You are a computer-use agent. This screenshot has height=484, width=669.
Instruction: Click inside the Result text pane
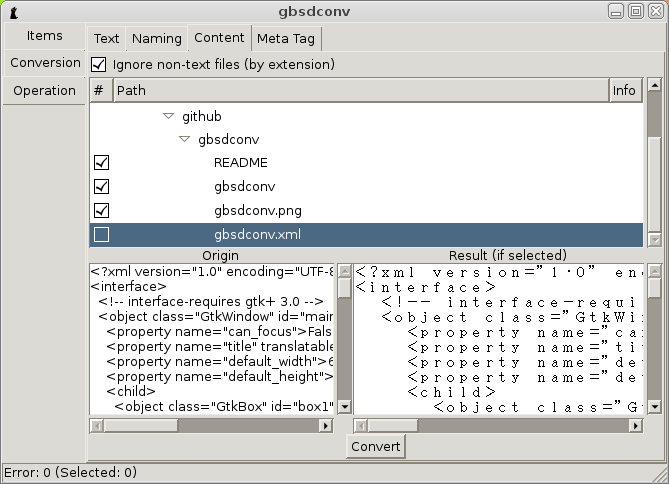click(x=499, y=339)
